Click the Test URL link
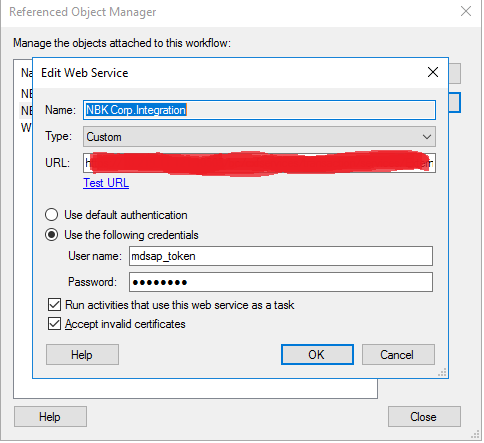The width and height of the screenshot is (484, 443). pos(106,183)
